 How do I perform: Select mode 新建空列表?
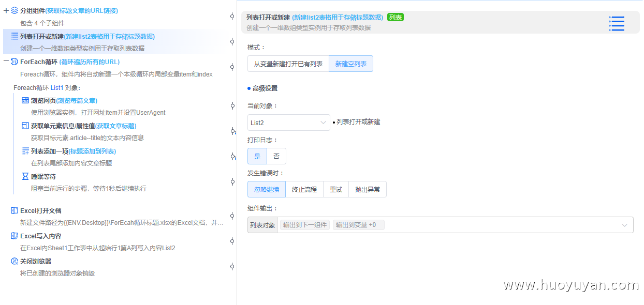point(351,64)
